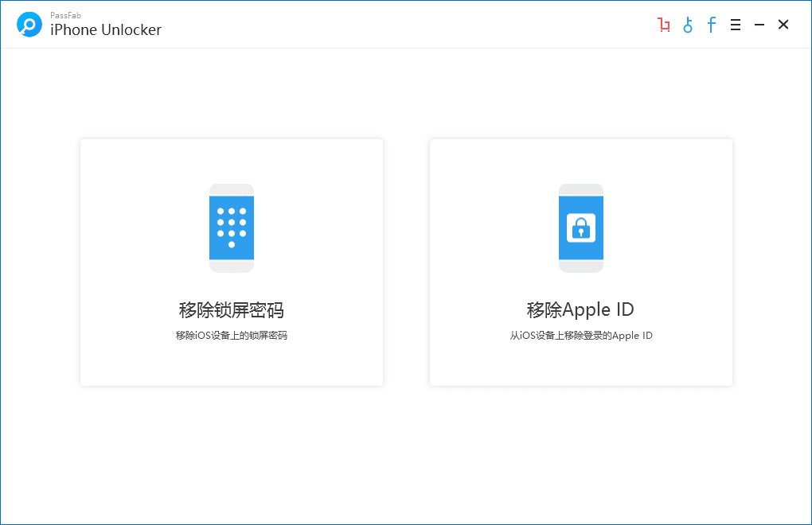Click the blue key register icon
Viewport: 812px width, 525px height.
tap(688, 25)
